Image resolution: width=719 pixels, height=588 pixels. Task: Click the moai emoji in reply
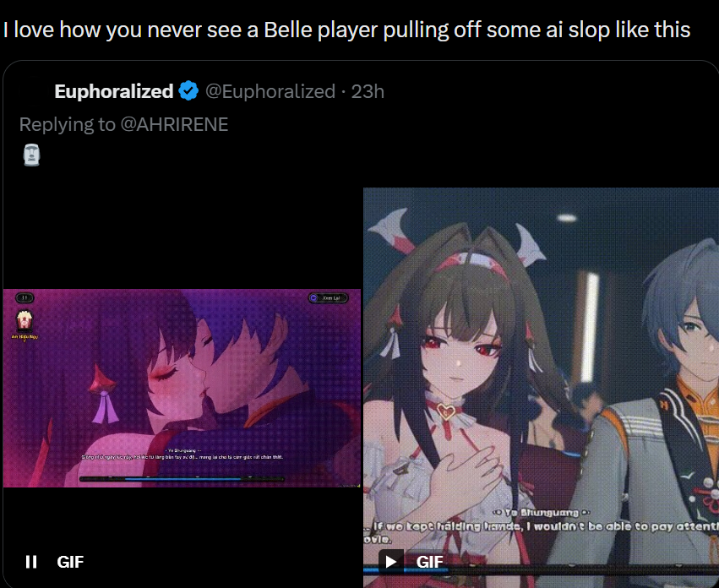31,155
